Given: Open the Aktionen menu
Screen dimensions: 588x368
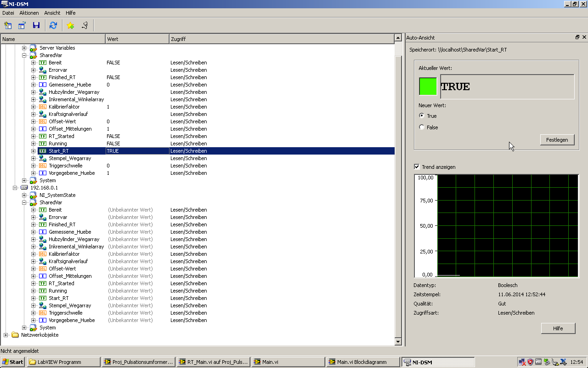Looking at the screenshot, I should tap(29, 13).
